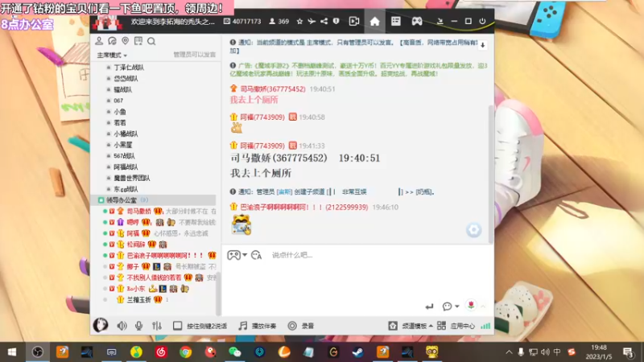Collapse the 领导办公室 channel group

[x=101, y=200]
